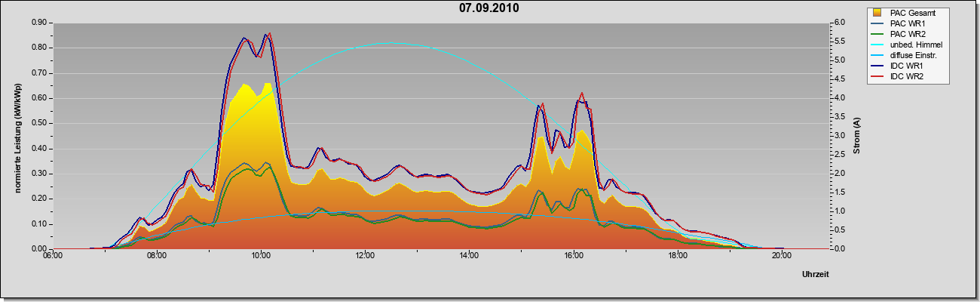Click the 08:00 label on the time axis
This screenshot has height=302, width=980.
click(x=157, y=255)
